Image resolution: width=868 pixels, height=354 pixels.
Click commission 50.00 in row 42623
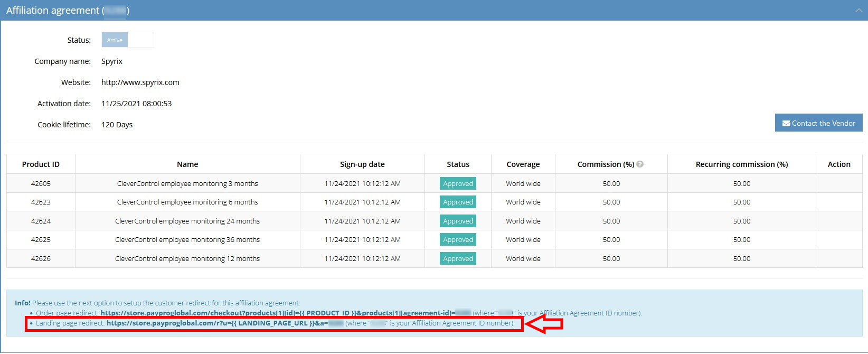tap(611, 202)
